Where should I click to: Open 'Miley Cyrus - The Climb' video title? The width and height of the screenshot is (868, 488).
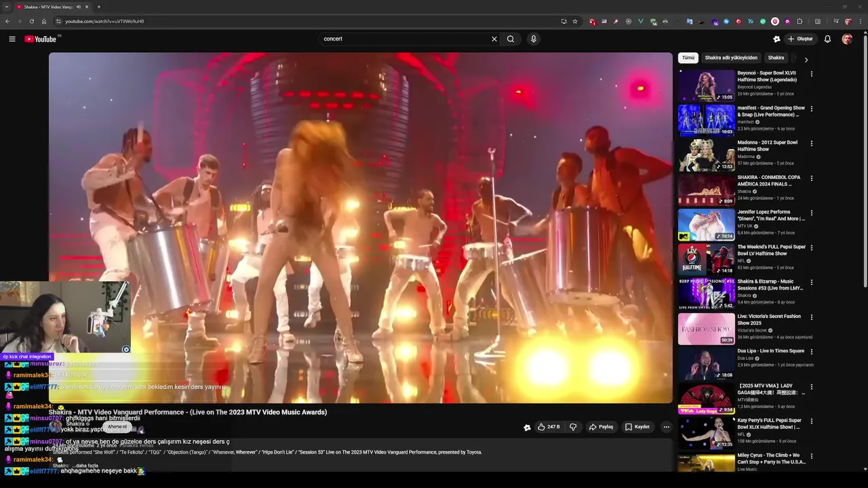(771, 458)
